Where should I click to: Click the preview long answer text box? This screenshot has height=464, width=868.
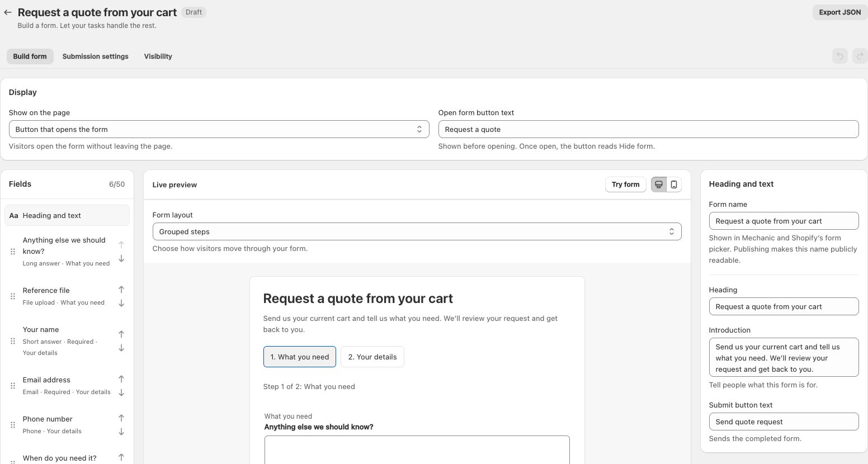pos(417,450)
